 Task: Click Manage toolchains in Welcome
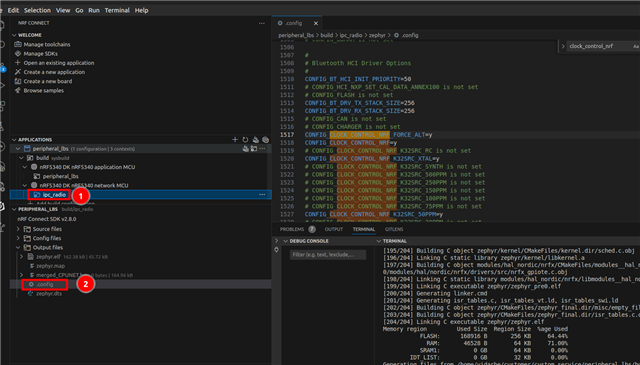47,45
